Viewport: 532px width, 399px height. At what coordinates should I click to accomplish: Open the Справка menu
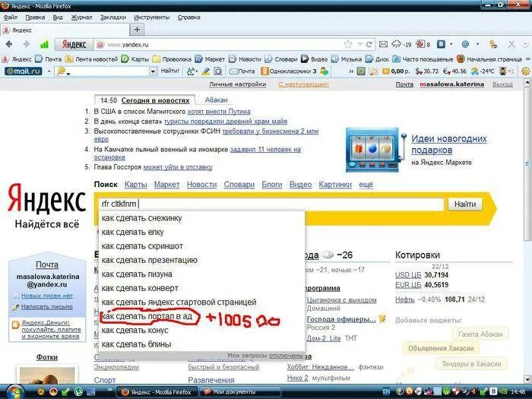(188, 17)
